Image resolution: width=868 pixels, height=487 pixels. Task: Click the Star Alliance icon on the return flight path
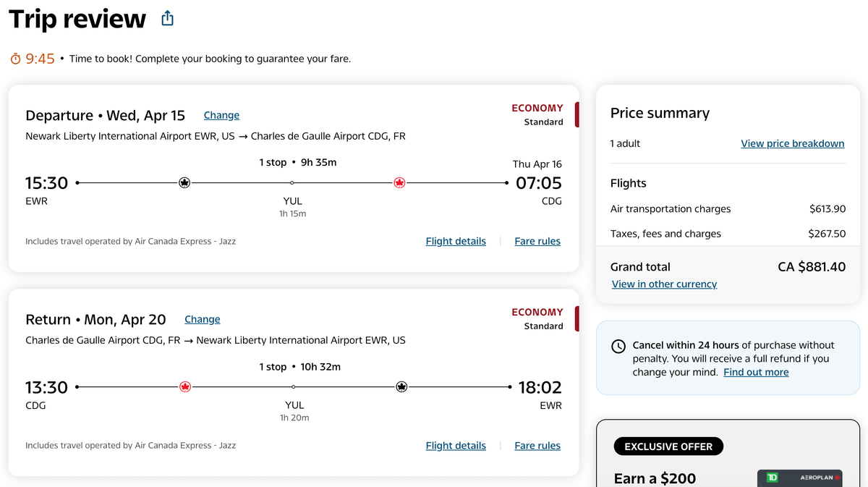pyautogui.click(x=401, y=387)
